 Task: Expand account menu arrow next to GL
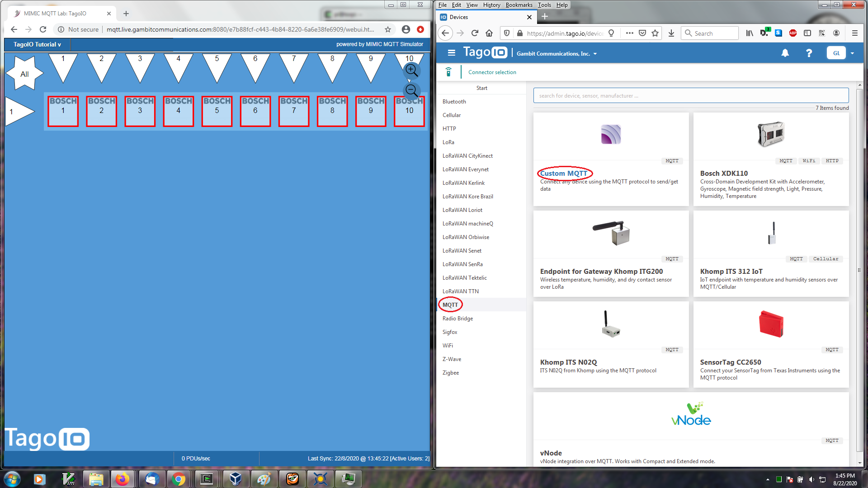click(853, 53)
